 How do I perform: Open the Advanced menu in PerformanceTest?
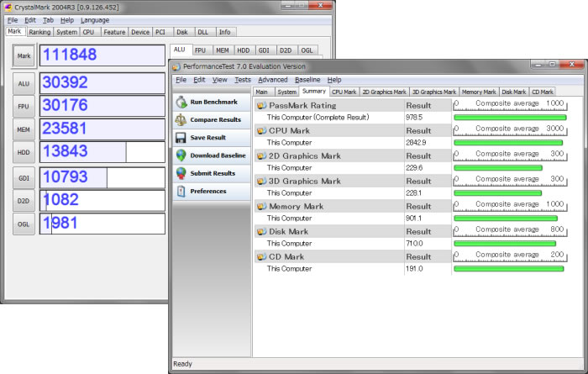click(x=273, y=80)
